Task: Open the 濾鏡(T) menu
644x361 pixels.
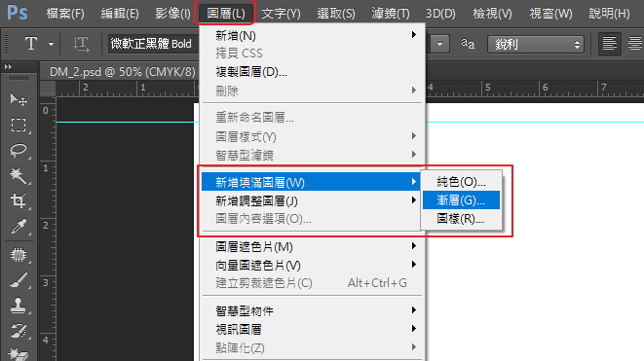Action: pos(391,14)
